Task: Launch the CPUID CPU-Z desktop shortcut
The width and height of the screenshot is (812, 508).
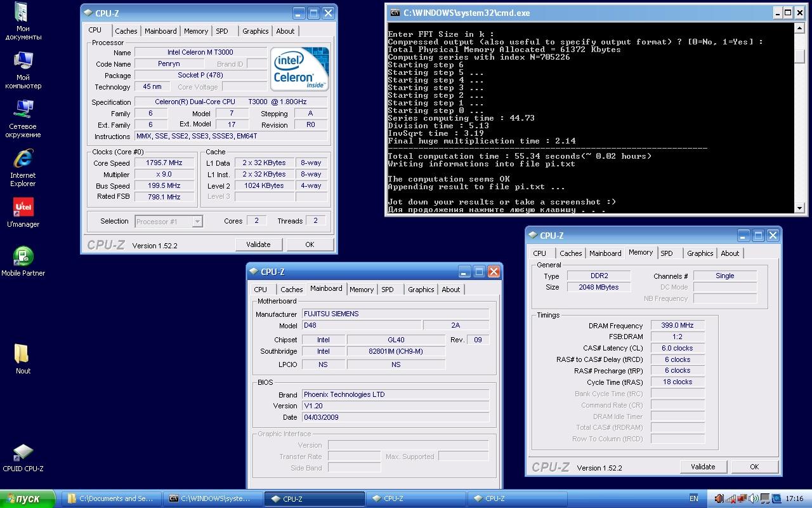Action: coord(23,457)
